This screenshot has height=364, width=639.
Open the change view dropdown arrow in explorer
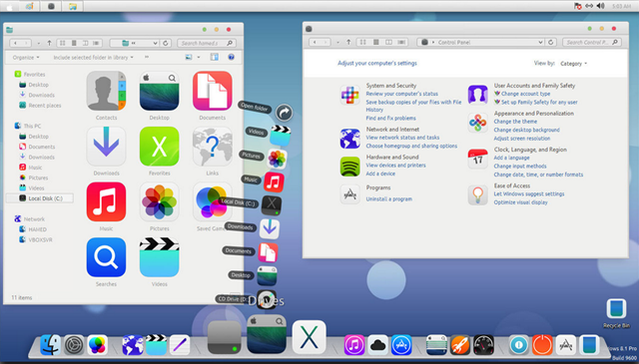[x=198, y=57]
